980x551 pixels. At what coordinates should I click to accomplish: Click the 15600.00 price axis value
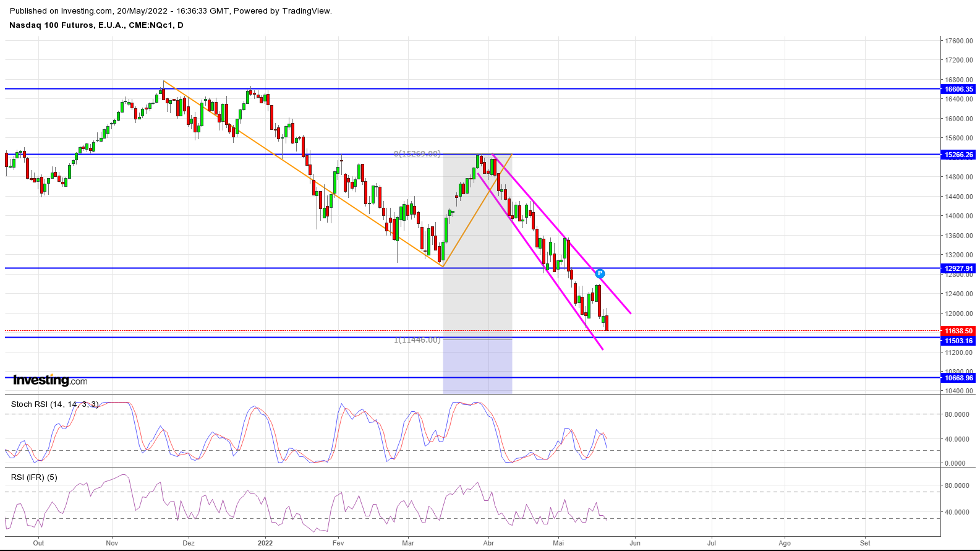point(959,138)
